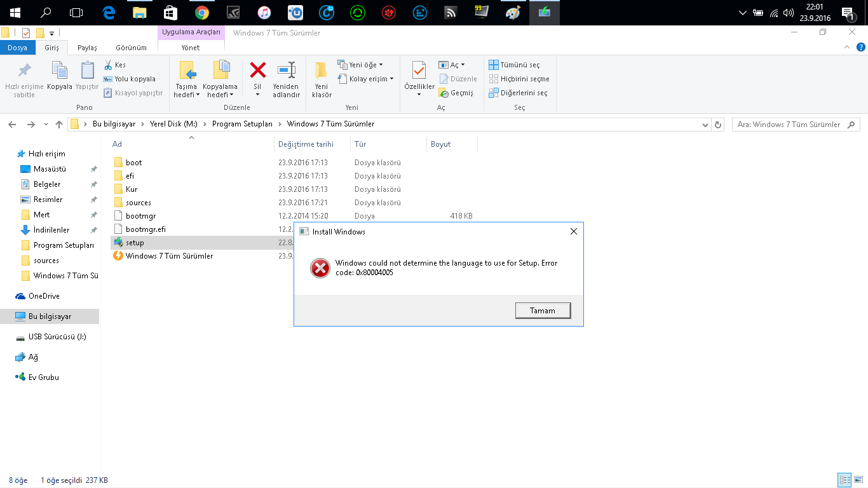Go back with the back arrow
Screen dimensions: 868x488
(x=13, y=125)
